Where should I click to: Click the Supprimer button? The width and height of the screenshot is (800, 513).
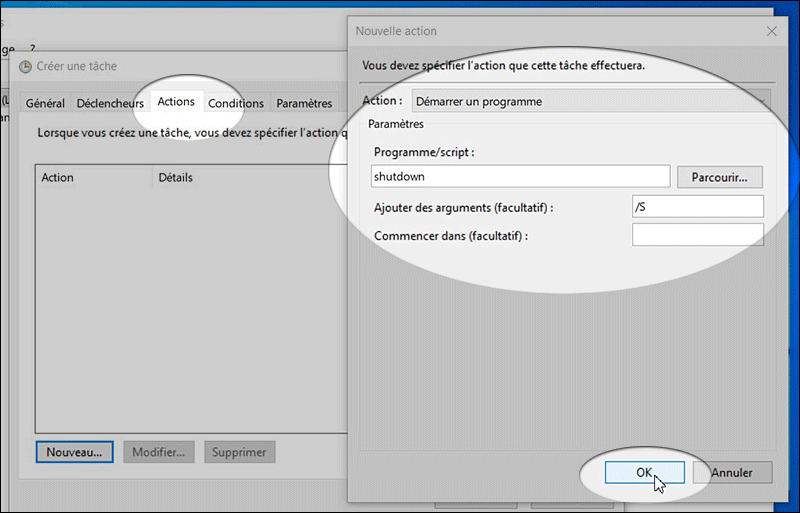pyautogui.click(x=239, y=452)
